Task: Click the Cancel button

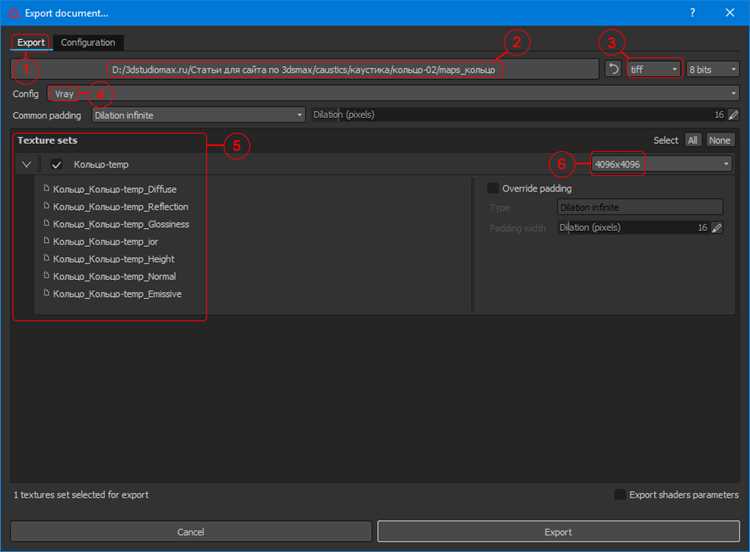Action: 191,532
